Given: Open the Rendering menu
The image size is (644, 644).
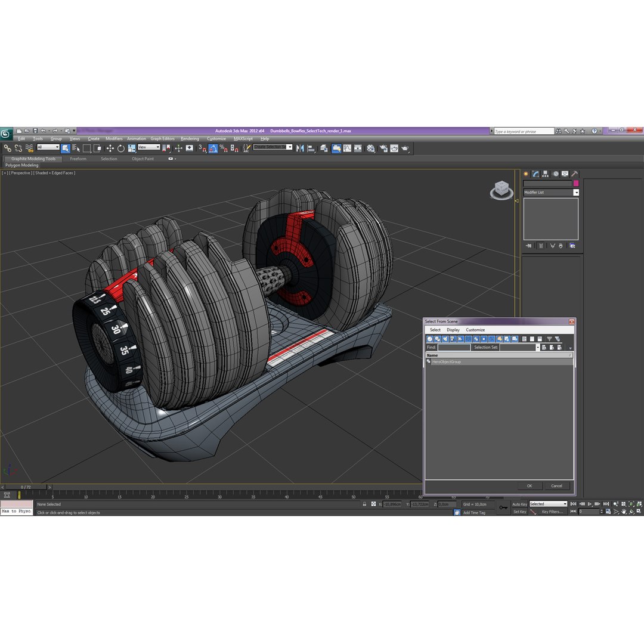Looking at the screenshot, I should click(x=190, y=138).
